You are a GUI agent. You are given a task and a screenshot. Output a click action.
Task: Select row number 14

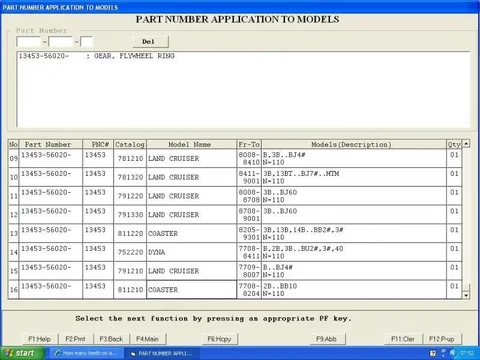tap(14, 252)
